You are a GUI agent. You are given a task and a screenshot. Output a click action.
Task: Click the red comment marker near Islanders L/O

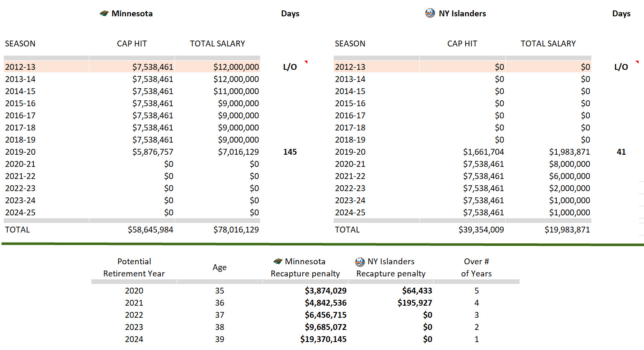[x=637, y=62]
